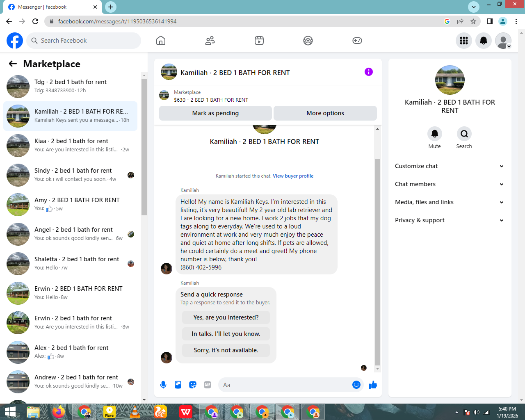Send quick reply 'In talks. I'll let you know.'
Screen dimensions: 525x420
coord(226,334)
